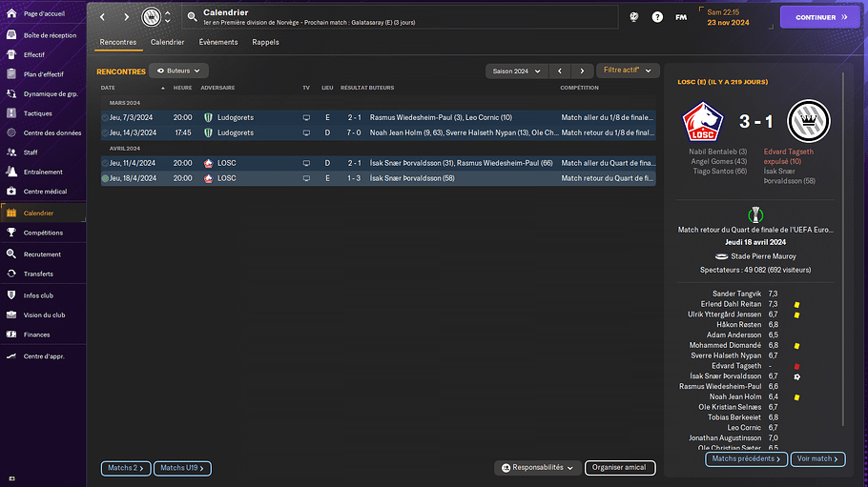
Task: Toggle the selection circle for 14/3/2024 Ludogorets match
Action: pos(105,132)
